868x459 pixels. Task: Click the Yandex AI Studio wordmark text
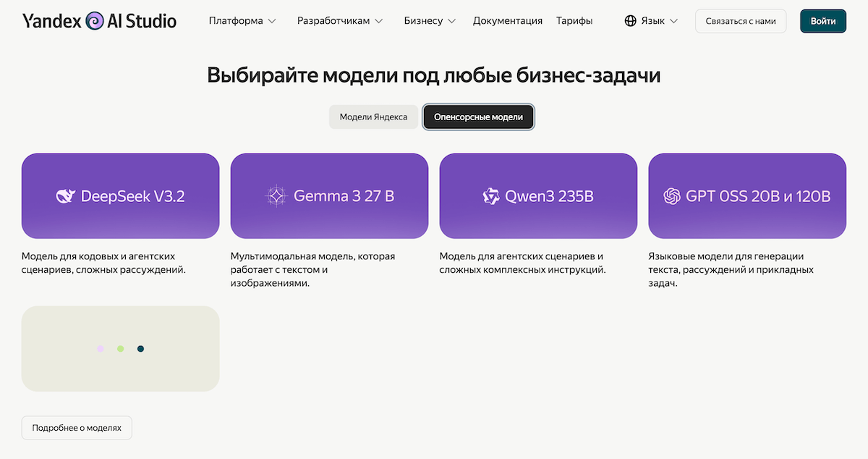[x=99, y=21]
